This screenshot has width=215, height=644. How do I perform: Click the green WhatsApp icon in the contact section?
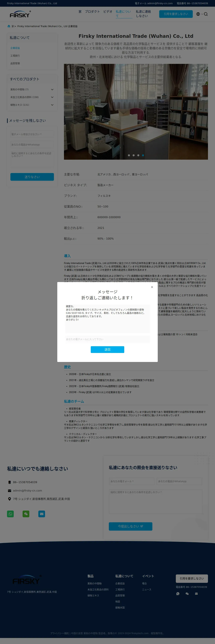10,514
